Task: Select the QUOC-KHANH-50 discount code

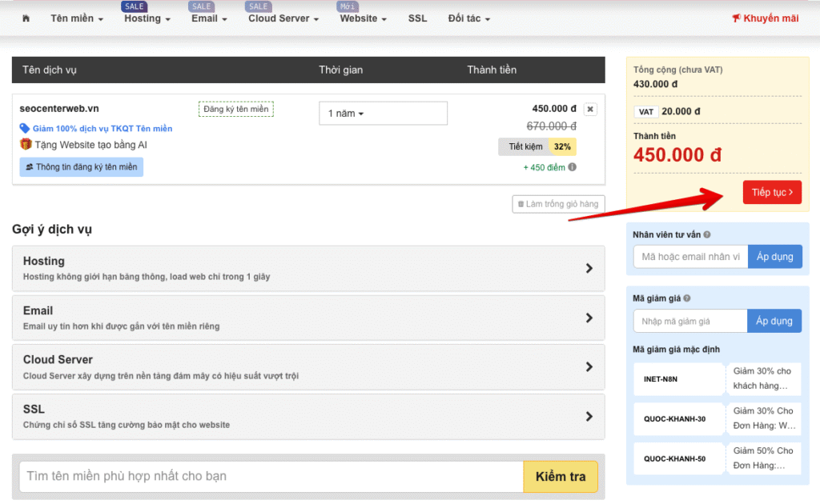Action: pos(675,459)
